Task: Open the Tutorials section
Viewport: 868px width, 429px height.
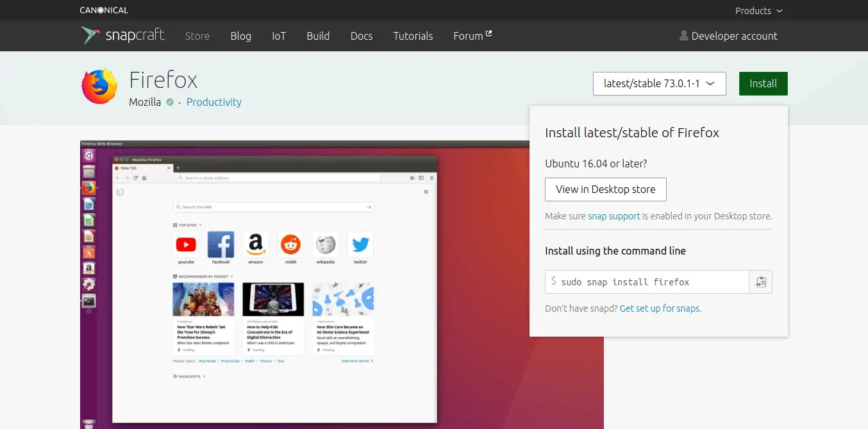Action: point(413,36)
